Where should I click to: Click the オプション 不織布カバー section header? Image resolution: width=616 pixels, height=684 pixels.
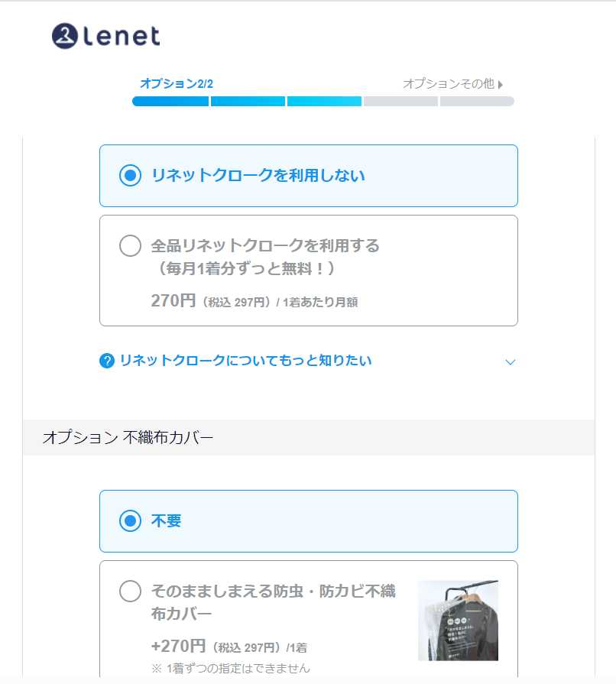coord(128,438)
